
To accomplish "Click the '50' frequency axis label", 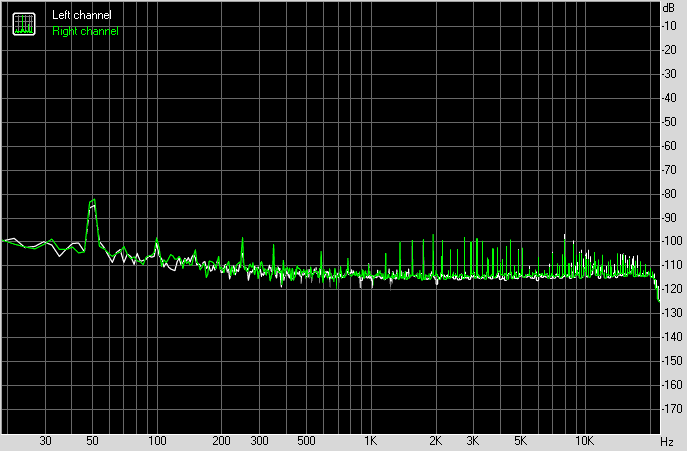I will click(92, 440).
